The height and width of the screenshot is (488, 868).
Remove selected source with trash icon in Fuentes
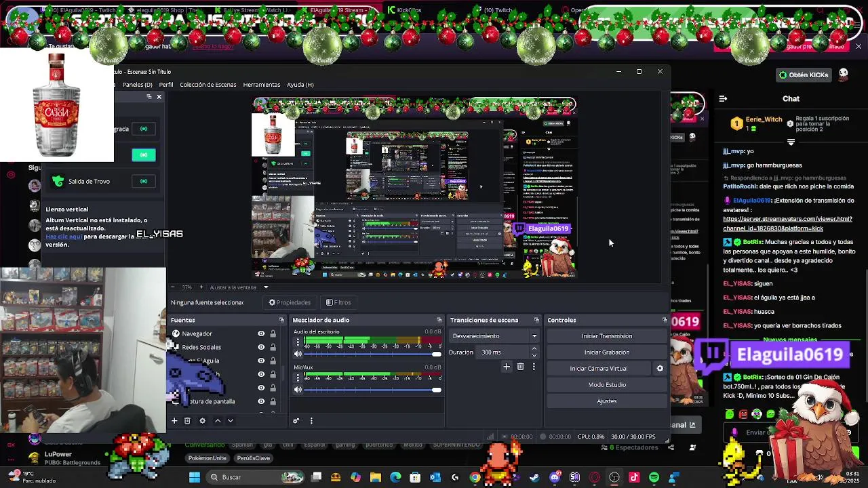pos(187,420)
